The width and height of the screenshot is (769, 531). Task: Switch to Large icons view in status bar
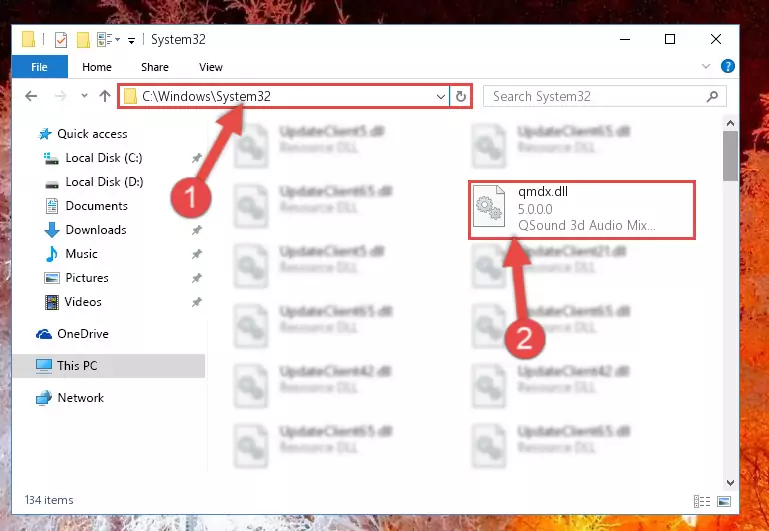pos(724,501)
